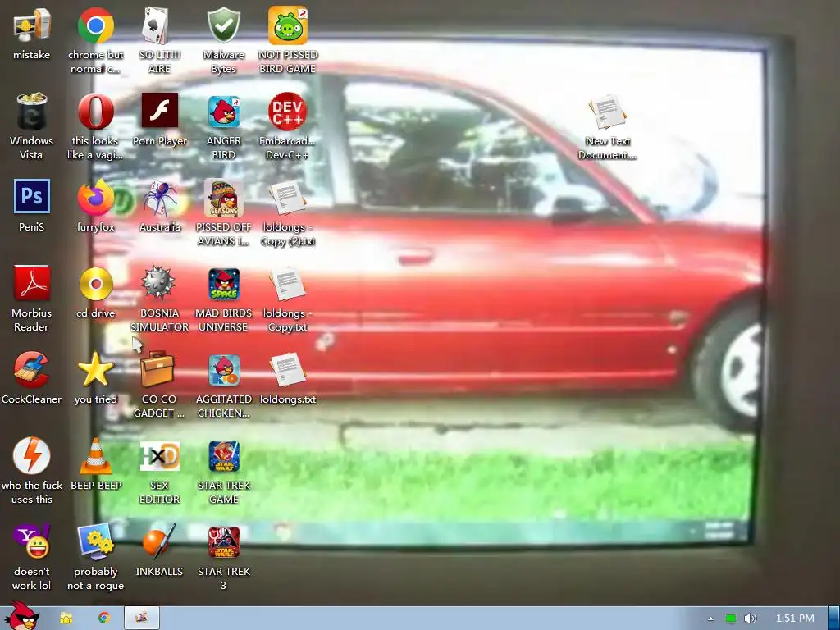Select 'AGGITATED CHICKEN' Rio icon
This screenshot has width=840, height=630.
224,370
